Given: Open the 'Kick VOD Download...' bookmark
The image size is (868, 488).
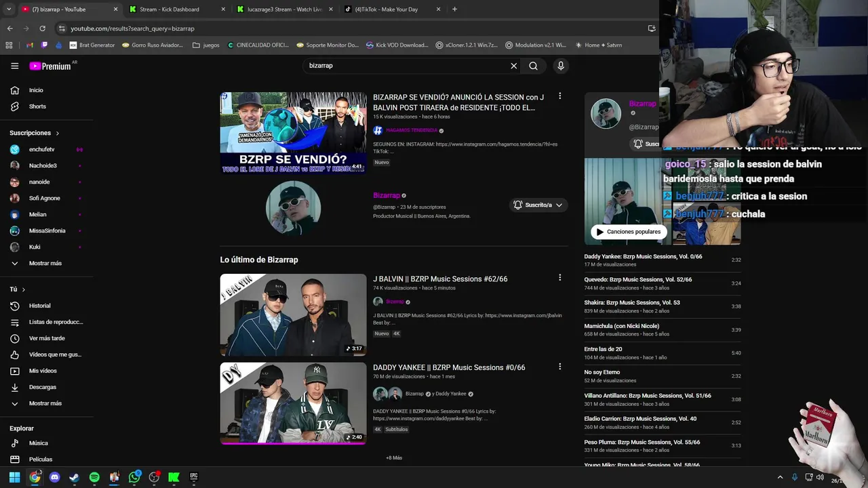Looking at the screenshot, I should coord(397,45).
